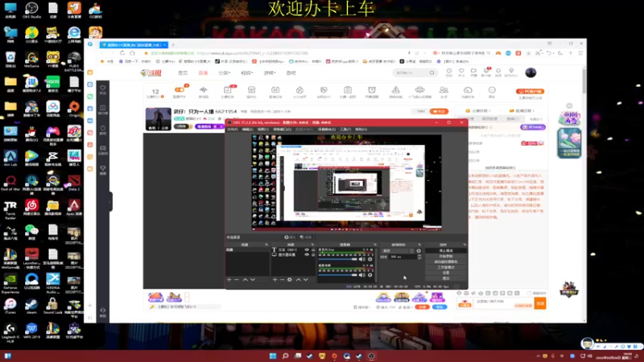Enable Studio Mode in OBS controls
The height and width of the screenshot is (362, 644).
[446, 267]
